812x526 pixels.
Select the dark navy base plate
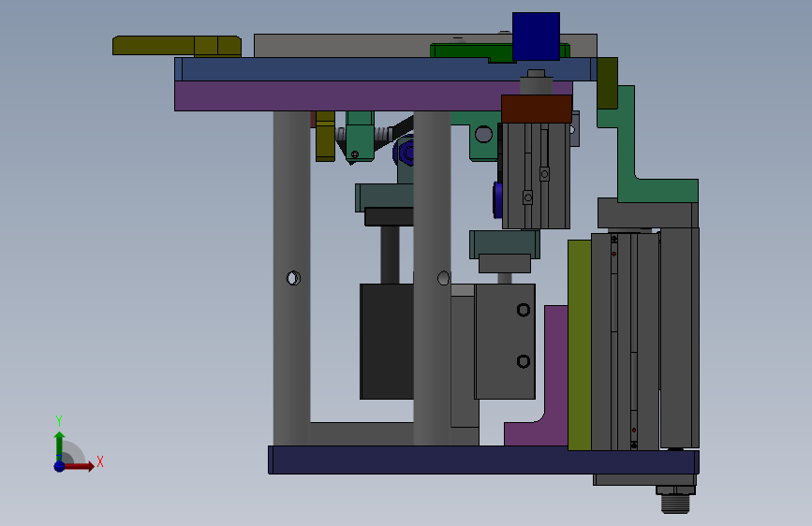(483, 460)
